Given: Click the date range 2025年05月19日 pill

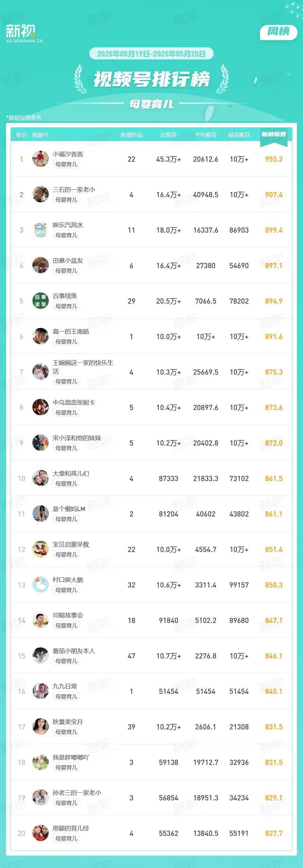Looking at the screenshot, I should point(151,54).
